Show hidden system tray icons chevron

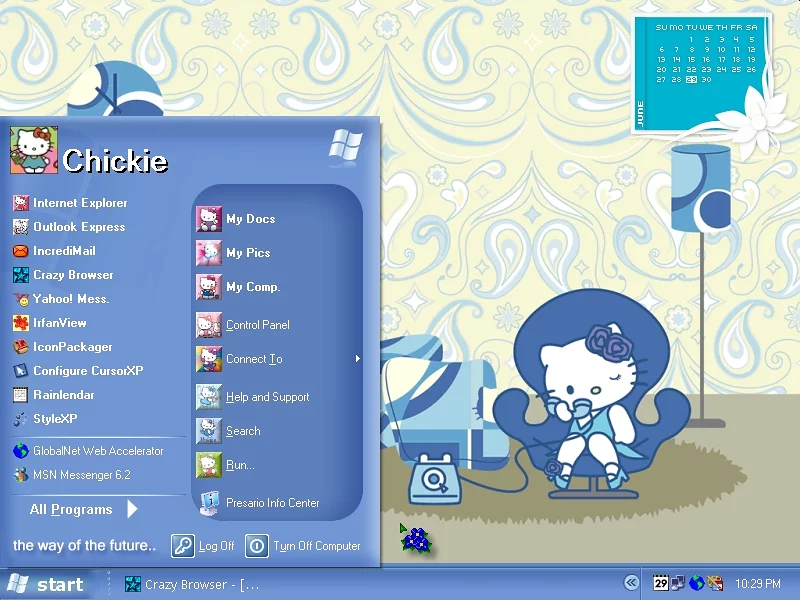click(631, 583)
